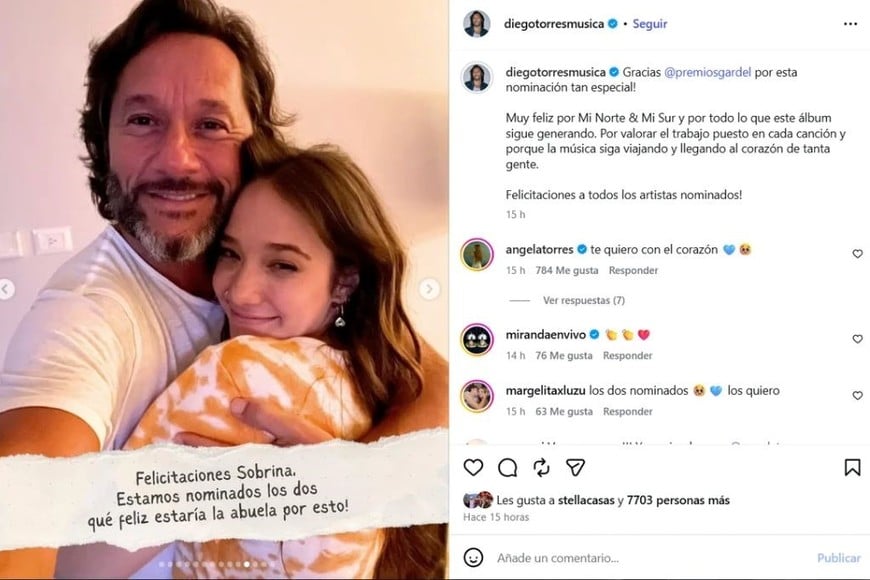Screen dimensions: 870x580
Task: Open diegotorresmusica profile picture in header
Action: [477, 23]
